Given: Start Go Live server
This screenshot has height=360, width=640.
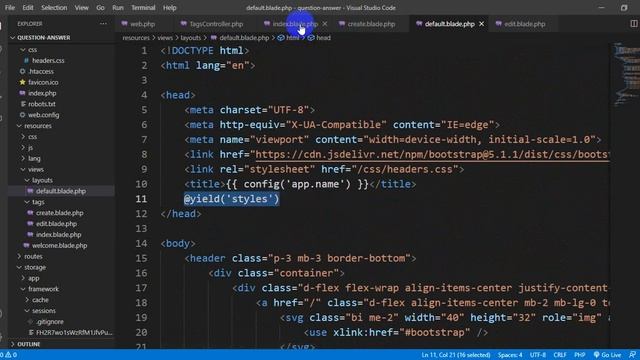Looking at the screenshot, I should [x=607, y=355].
